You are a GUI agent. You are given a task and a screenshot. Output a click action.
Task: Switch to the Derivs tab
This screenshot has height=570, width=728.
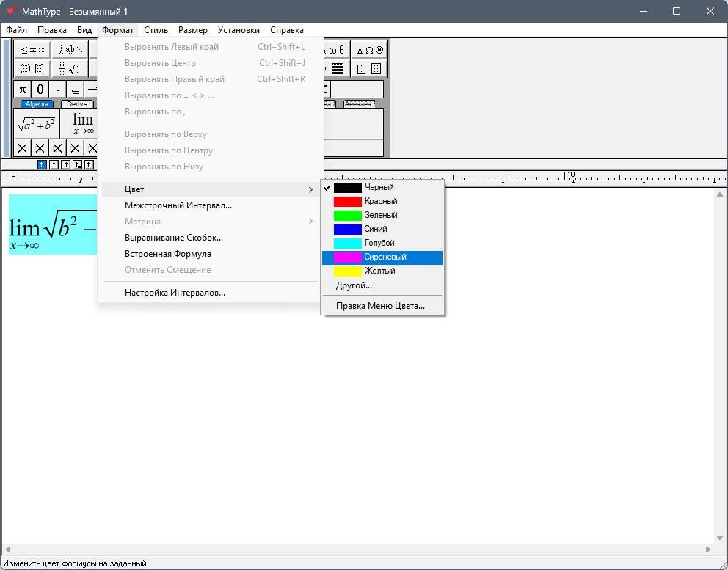point(77,104)
